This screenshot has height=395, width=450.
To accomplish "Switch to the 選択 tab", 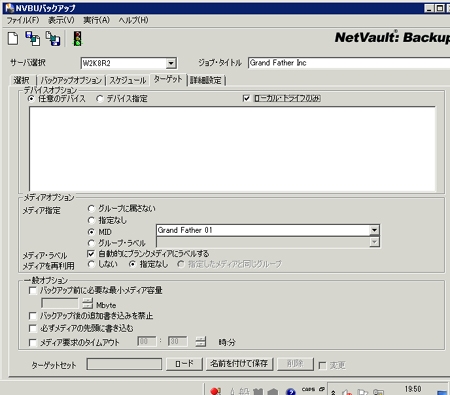I will point(21,80).
